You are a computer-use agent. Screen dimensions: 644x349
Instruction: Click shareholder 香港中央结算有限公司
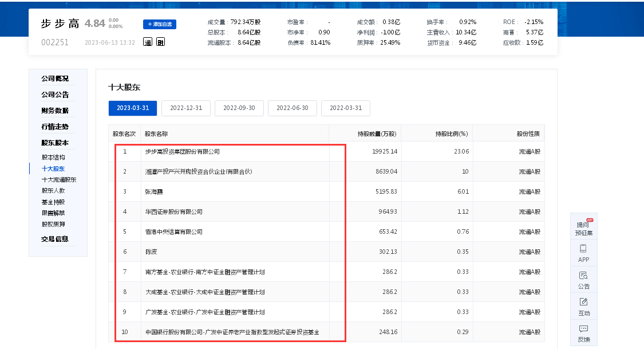pos(173,232)
